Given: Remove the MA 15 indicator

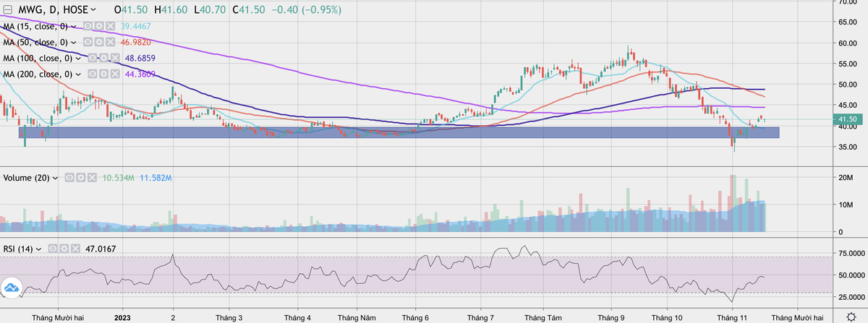Looking at the screenshot, I should [110, 26].
